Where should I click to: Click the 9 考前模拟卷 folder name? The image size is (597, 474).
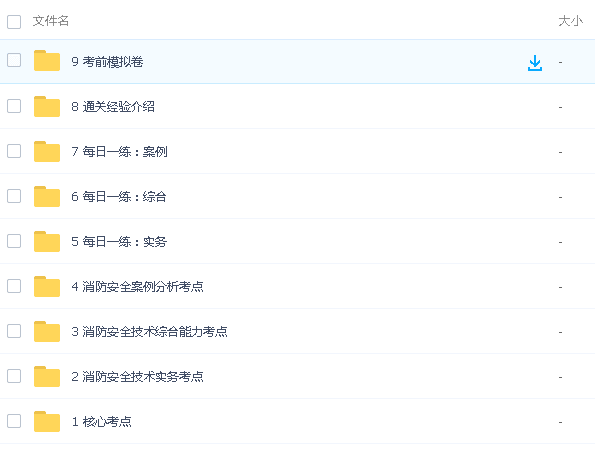[x=107, y=62]
